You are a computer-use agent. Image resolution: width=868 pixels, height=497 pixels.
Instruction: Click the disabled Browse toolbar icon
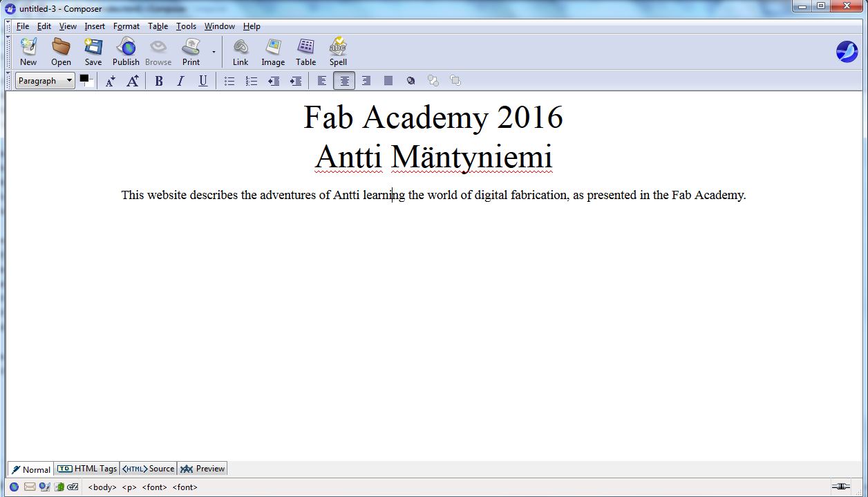pos(158,52)
